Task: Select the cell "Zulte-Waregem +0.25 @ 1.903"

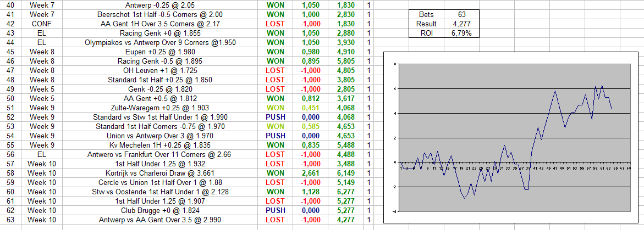Action: pyautogui.click(x=160, y=108)
